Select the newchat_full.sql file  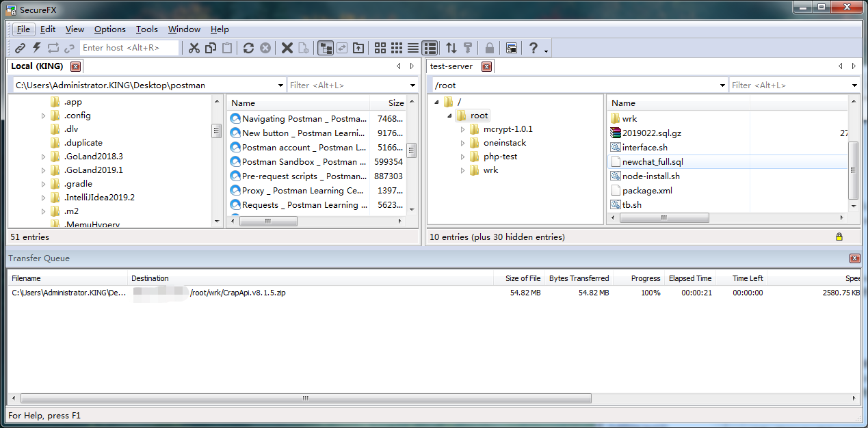click(653, 162)
